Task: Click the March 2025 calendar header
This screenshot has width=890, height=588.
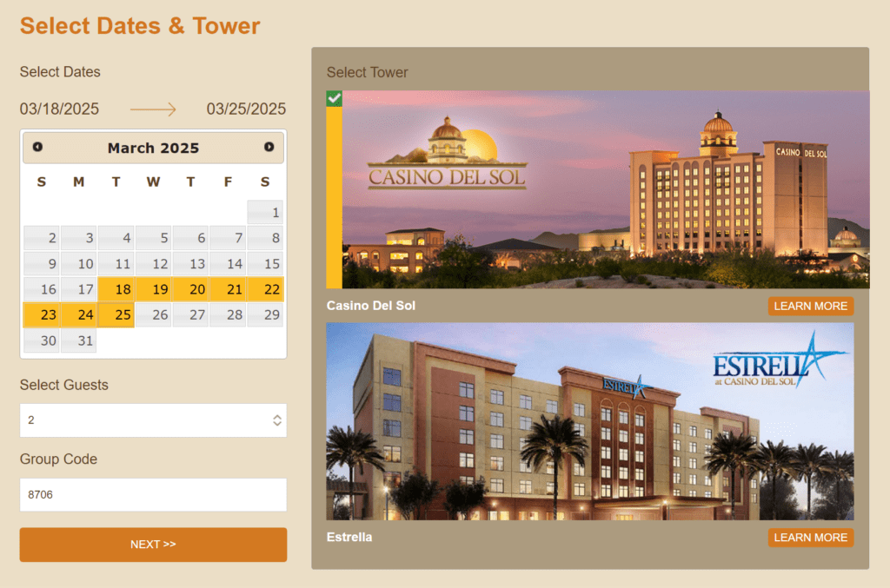Action: point(153,149)
